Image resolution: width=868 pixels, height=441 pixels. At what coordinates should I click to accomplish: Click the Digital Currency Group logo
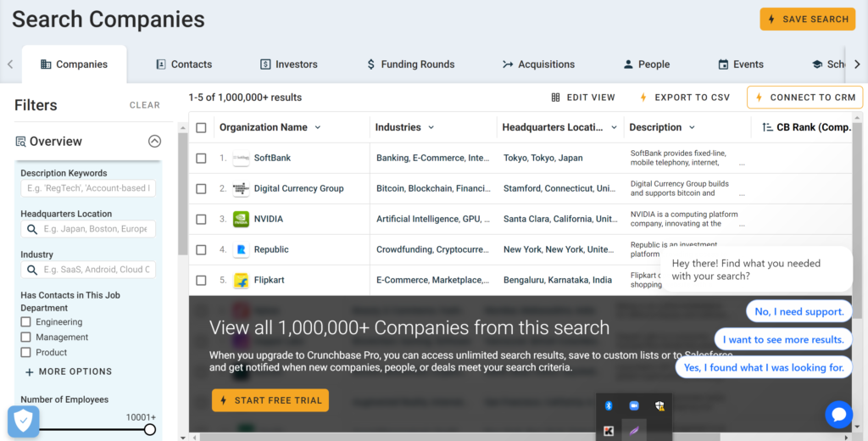(x=241, y=188)
